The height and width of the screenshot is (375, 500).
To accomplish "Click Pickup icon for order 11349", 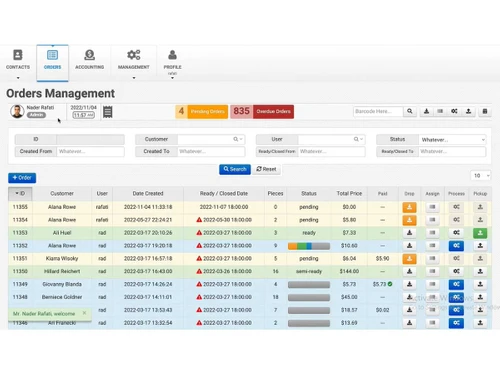I will (x=480, y=284).
